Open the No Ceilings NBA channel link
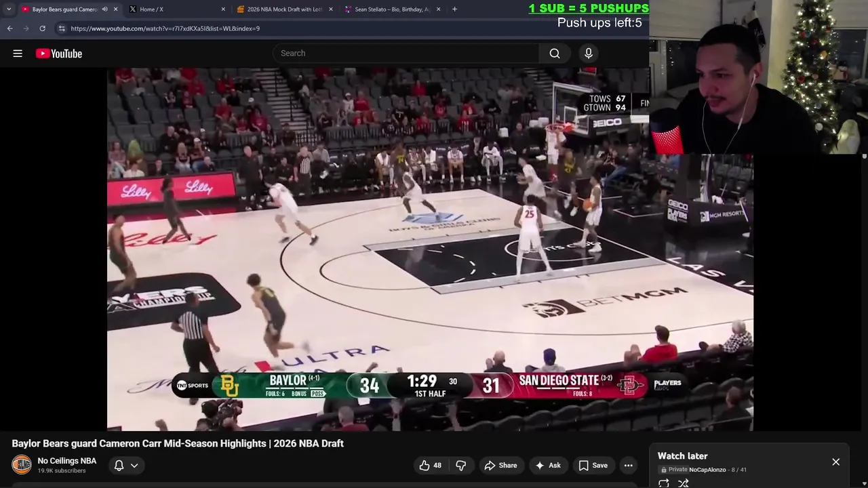Image resolution: width=868 pixels, height=488 pixels. 66,461
